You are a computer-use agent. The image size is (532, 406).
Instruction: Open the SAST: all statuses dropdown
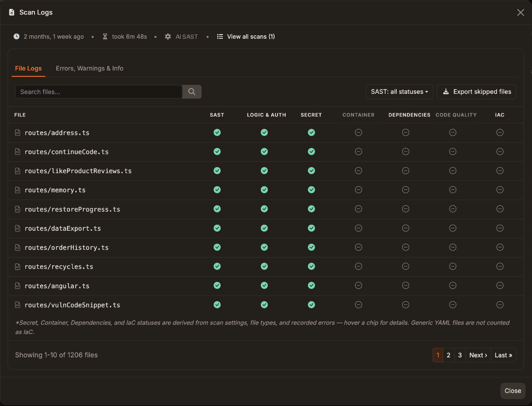(x=399, y=92)
